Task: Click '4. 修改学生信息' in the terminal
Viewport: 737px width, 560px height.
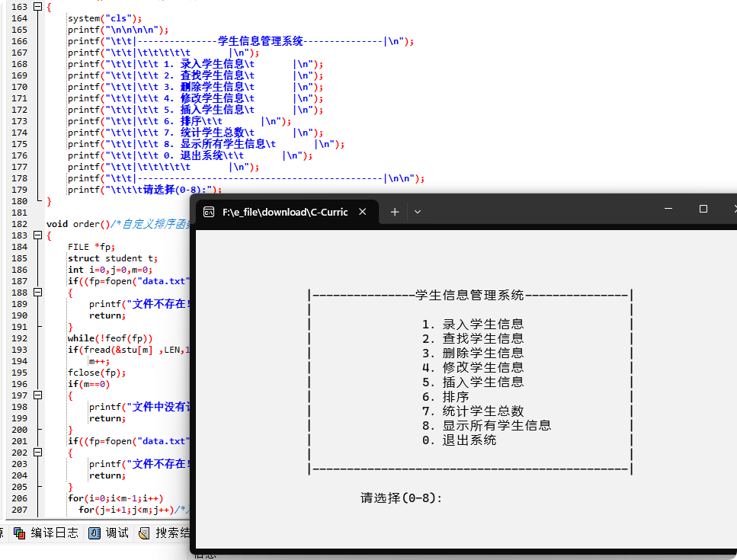Action: click(x=473, y=368)
